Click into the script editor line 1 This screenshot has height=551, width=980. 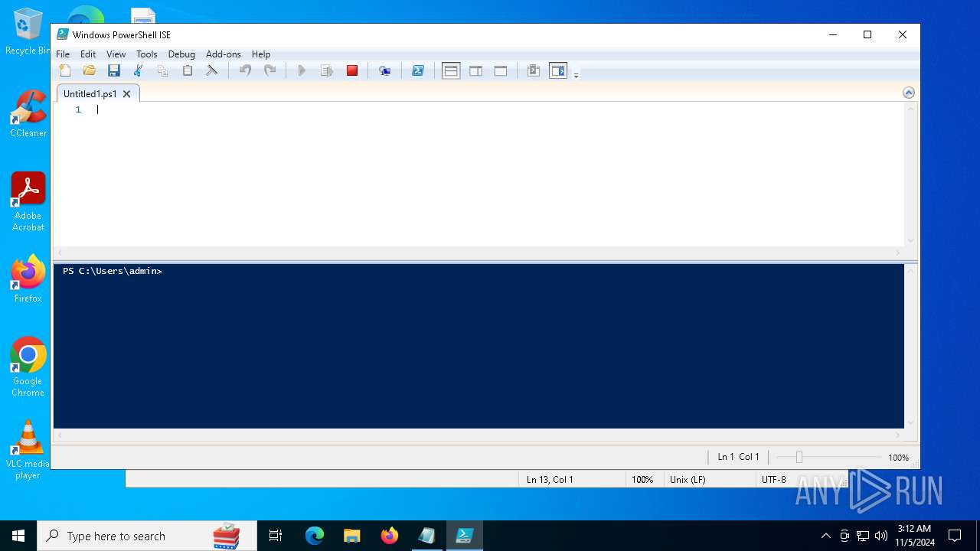[498, 109]
